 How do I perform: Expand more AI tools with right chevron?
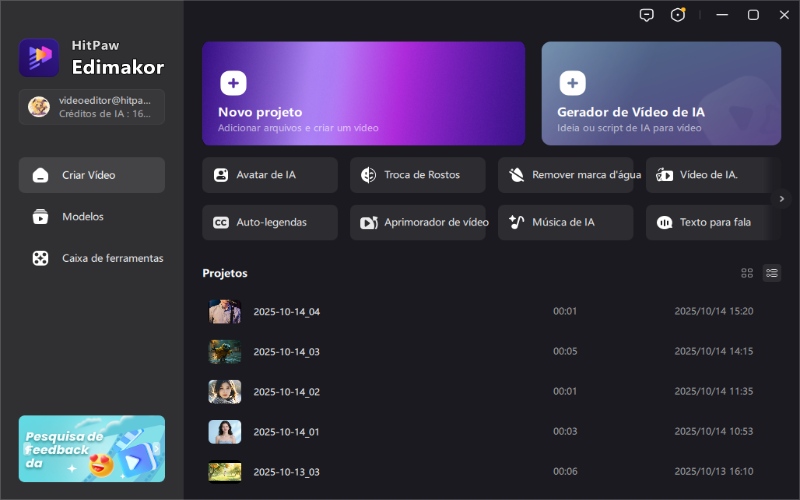pos(782,198)
